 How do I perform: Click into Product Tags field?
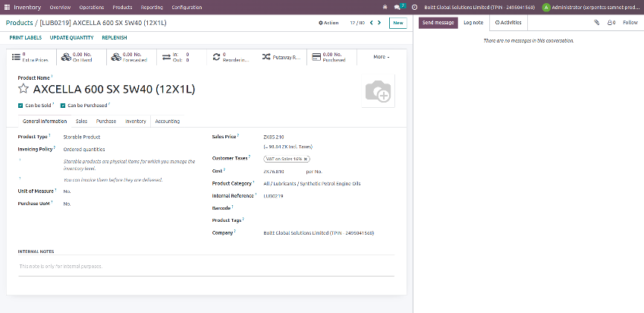click(328, 220)
